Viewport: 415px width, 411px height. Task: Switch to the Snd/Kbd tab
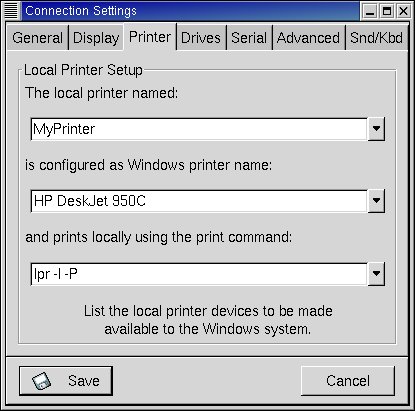coord(376,38)
